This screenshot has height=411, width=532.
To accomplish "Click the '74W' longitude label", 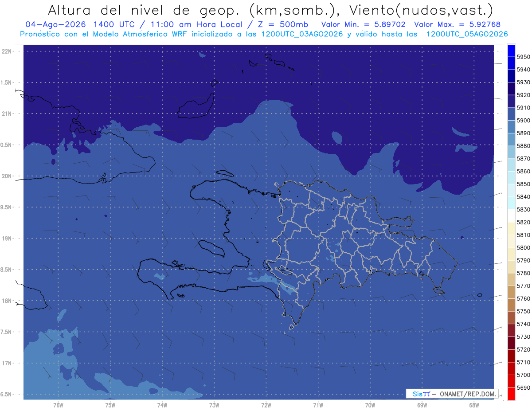I will [162, 405].
